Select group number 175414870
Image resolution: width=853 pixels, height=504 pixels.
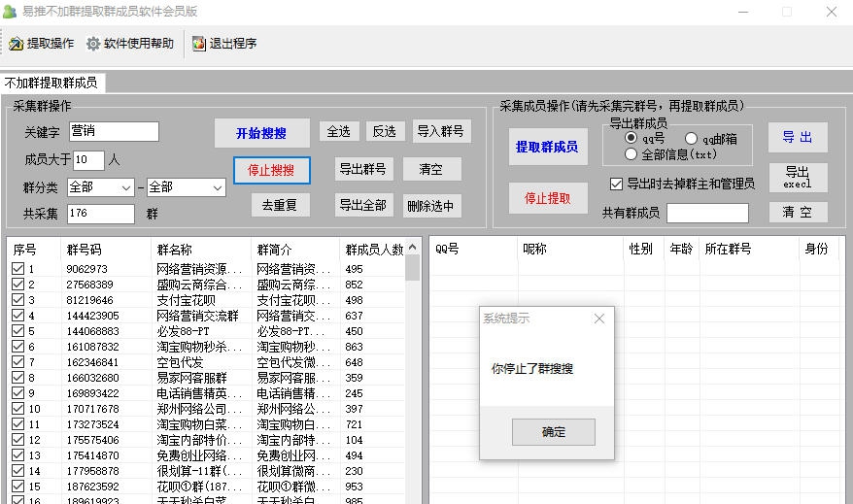[92, 455]
